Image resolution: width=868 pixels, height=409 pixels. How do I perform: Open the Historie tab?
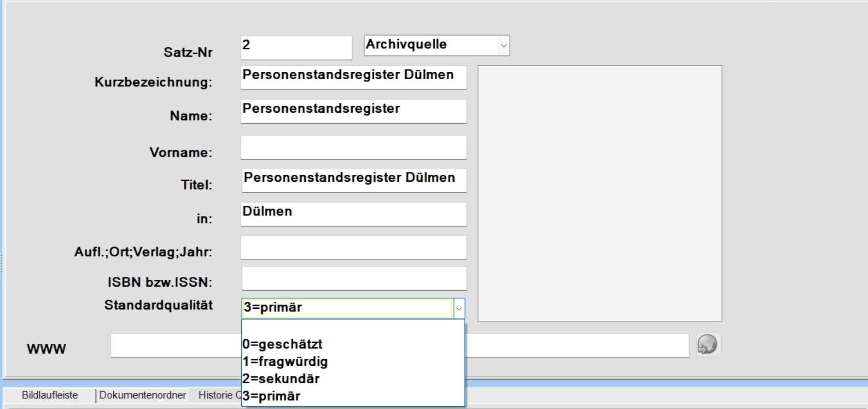(216, 395)
